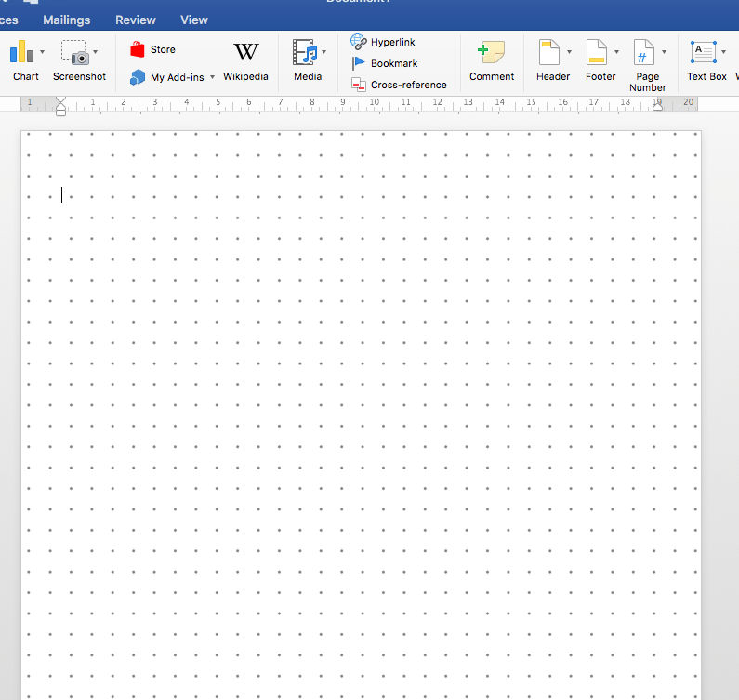Add a Bookmark
This screenshot has height=700, width=739.
click(x=385, y=63)
